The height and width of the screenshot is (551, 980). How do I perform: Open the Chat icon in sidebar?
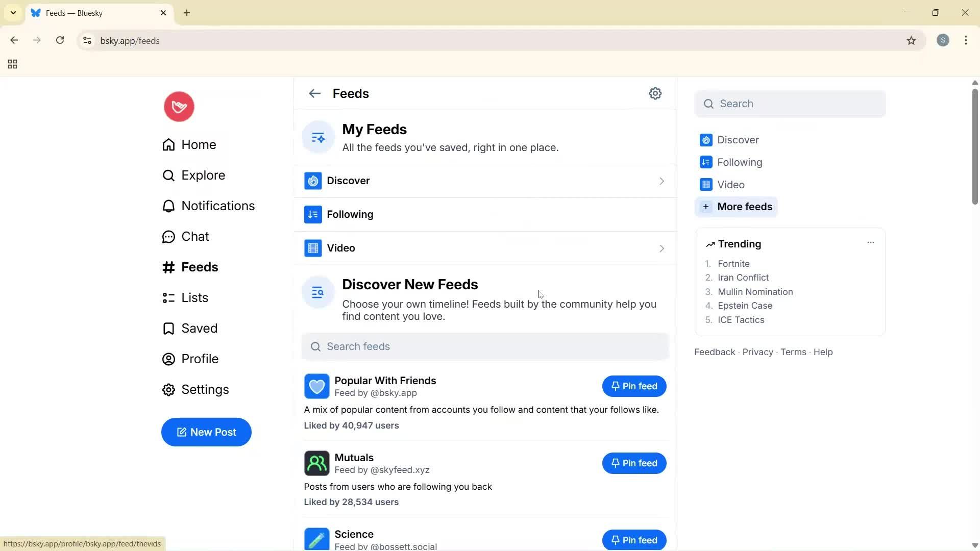[168, 236]
